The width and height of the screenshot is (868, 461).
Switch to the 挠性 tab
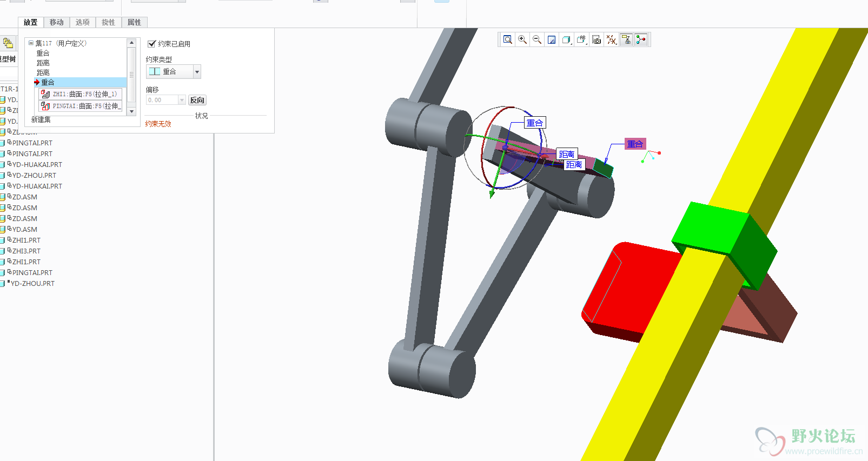[x=108, y=22]
